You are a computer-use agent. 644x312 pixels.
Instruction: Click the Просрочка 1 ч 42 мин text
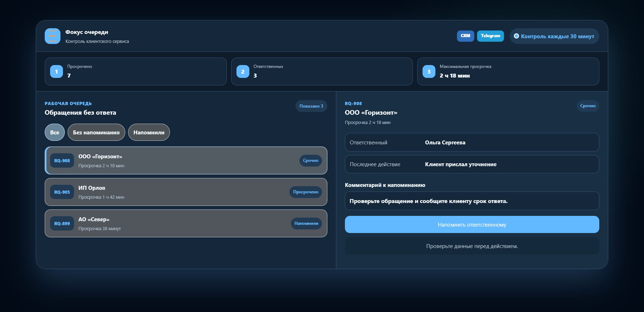pos(101,197)
